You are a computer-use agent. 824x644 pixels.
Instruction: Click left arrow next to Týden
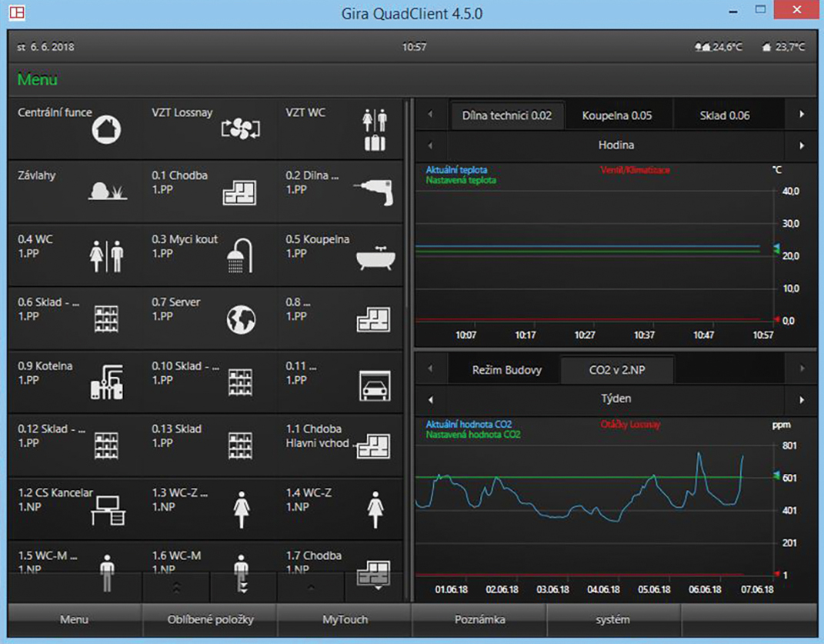430,399
